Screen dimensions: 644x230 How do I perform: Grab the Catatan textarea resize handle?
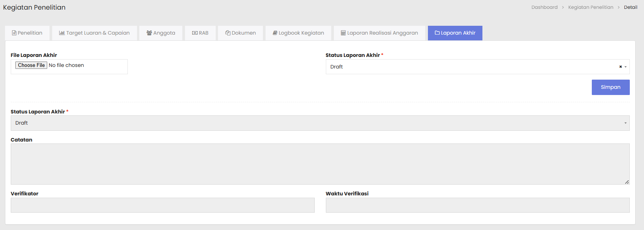(627, 182)
